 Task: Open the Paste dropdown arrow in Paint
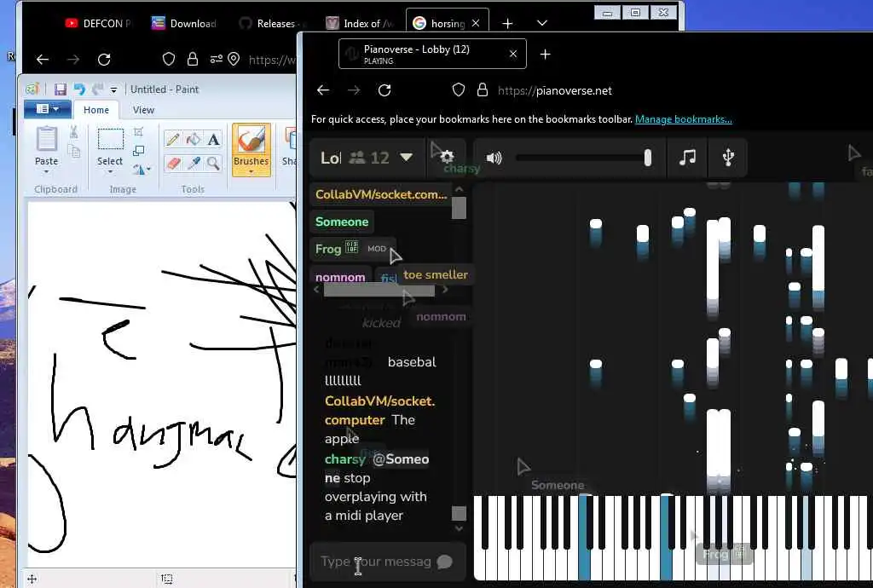click(46, 172)
